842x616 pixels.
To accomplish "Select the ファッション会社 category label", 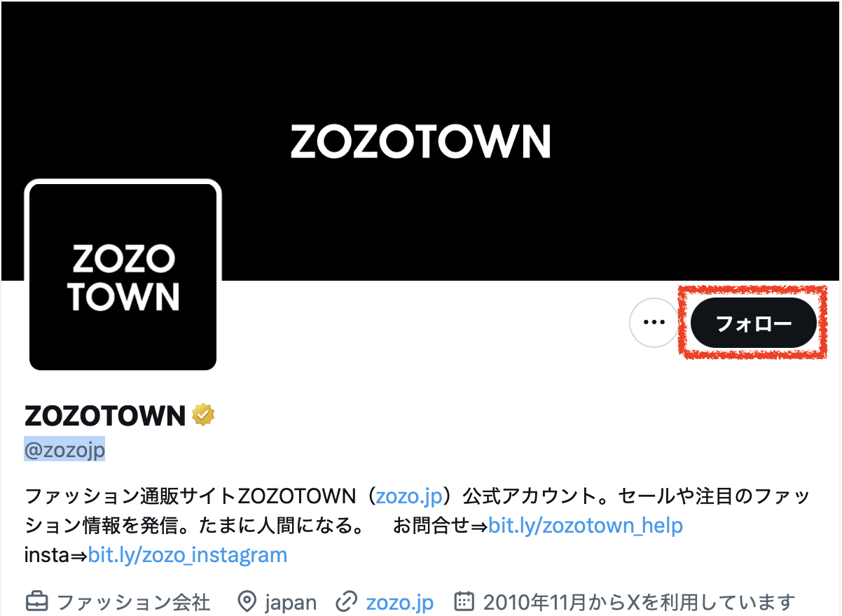I will 133,601.
